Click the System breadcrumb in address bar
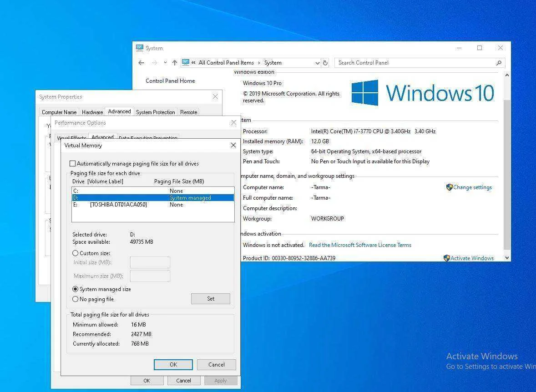 [x=273, y=63]
